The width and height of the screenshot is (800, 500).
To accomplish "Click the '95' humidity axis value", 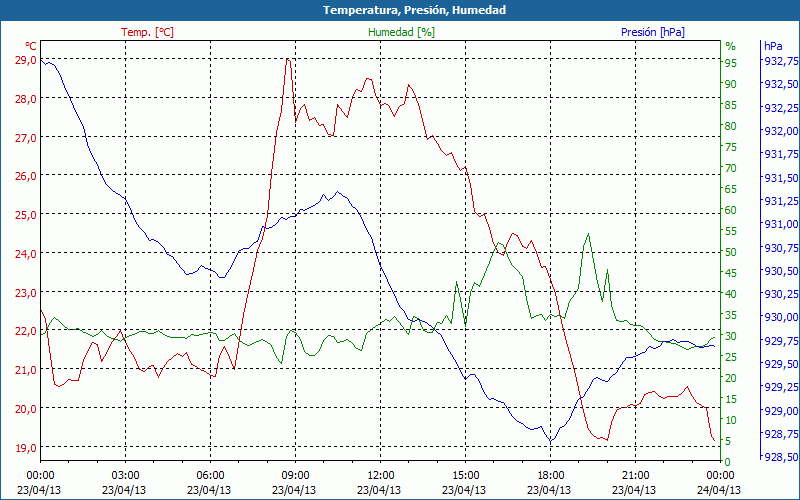I will point(731,63).
